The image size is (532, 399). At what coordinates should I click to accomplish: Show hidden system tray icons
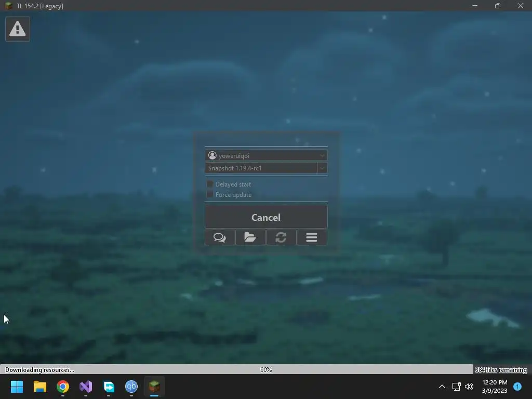click(x=442, y=387)
